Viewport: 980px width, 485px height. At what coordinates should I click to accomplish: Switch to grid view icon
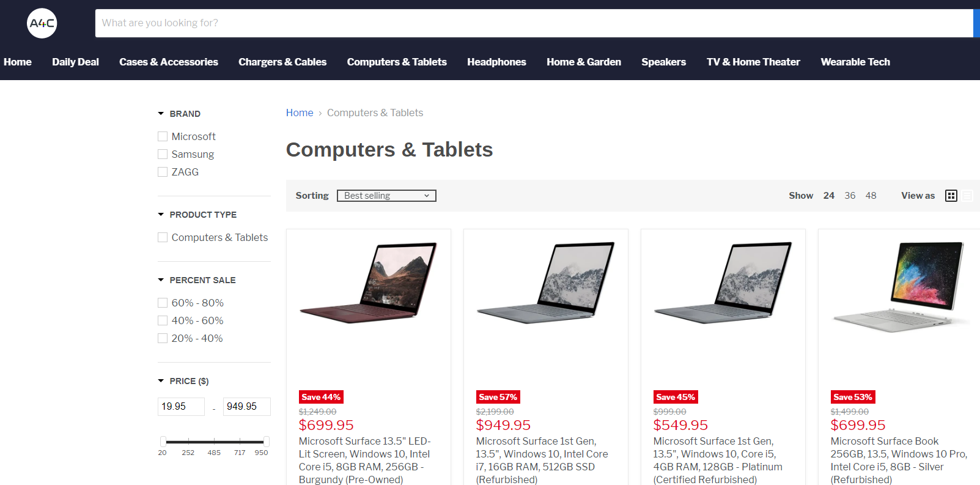tap(951, 196)
